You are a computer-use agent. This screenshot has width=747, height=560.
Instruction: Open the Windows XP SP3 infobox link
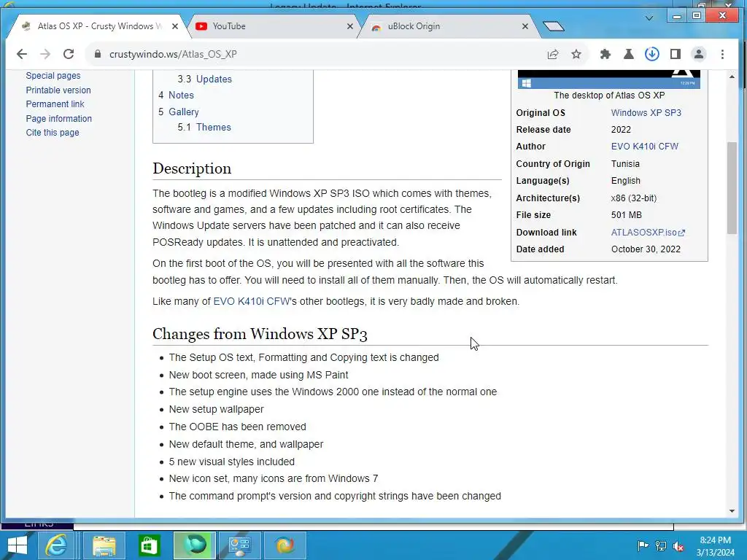tap(646, 113)
